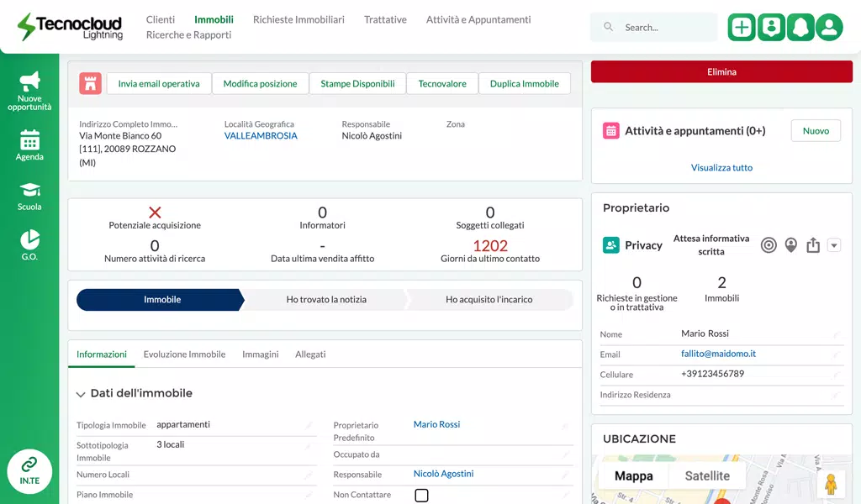Toggle the Non Contattare checkbox
The image size is (861, 504).
(x=421, y=496)
